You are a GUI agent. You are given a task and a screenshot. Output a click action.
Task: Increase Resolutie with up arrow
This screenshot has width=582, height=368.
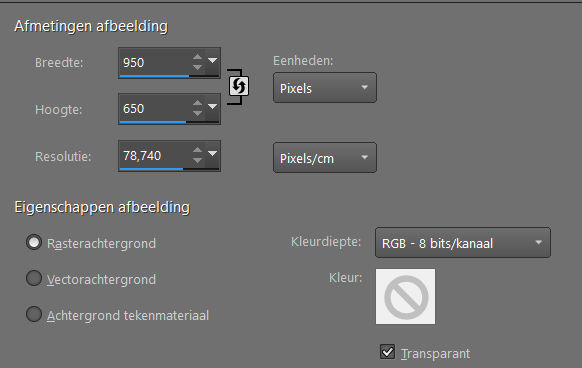click(197, 150)
